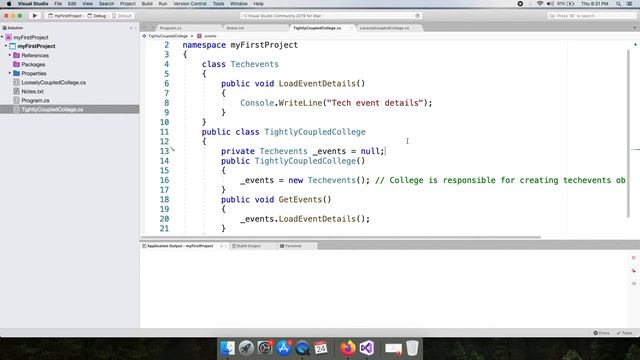Open Firefox from the Dock
The image size is (640, 360).
tap(348, 348)
